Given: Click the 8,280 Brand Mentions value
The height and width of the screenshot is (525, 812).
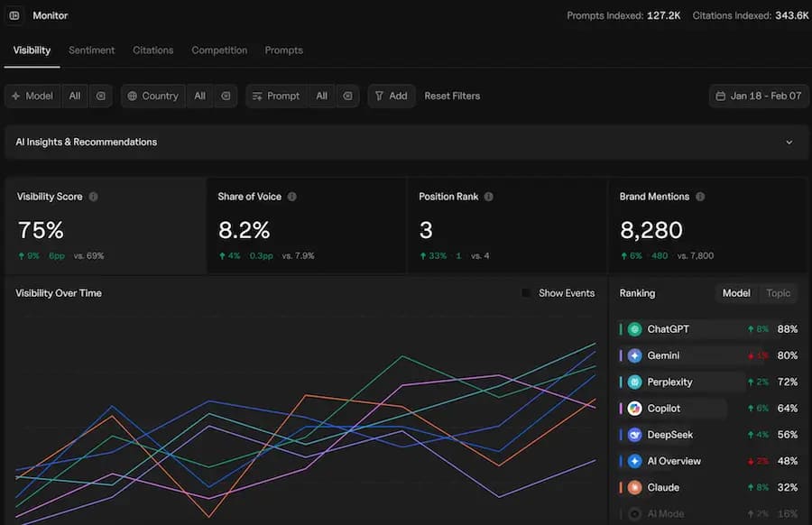Looking at the screenshot, I should point(651,230).
